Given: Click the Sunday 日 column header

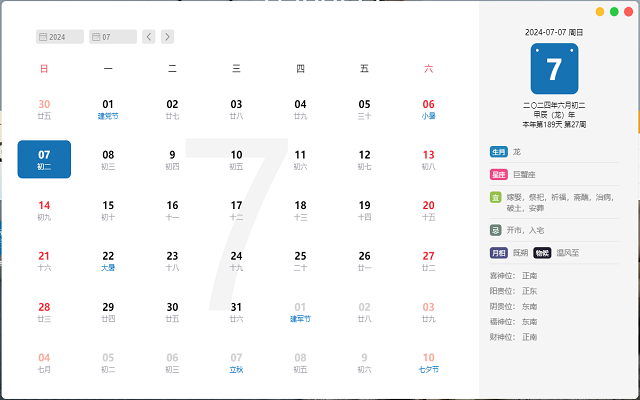Looking at the screenshot, I should click(x=44, y=69).
